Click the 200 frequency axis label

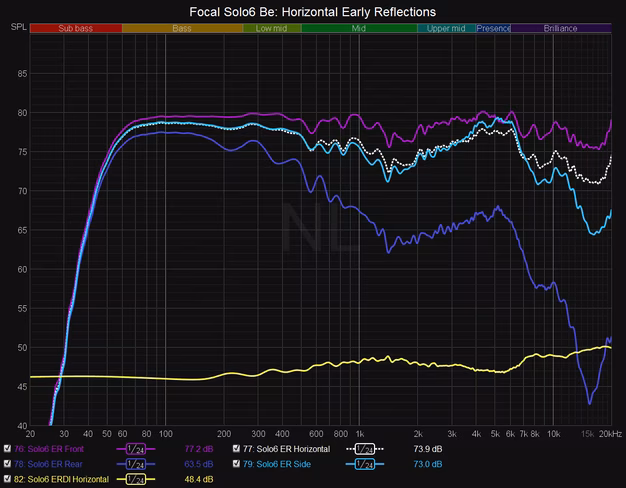pos(224,434)
